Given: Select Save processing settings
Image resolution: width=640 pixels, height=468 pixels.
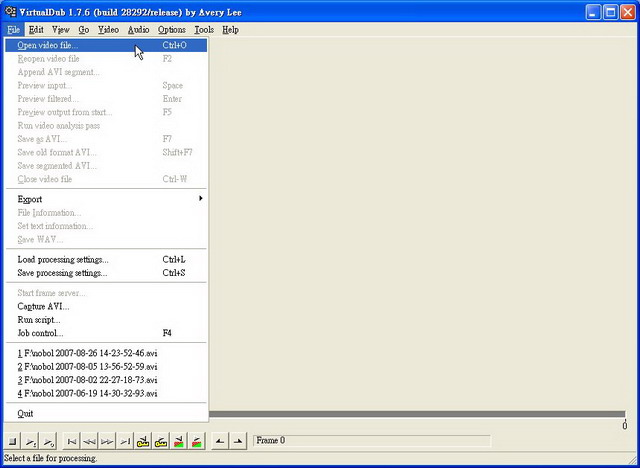Looking at the screenshot, I should click(x=106, y=273).
